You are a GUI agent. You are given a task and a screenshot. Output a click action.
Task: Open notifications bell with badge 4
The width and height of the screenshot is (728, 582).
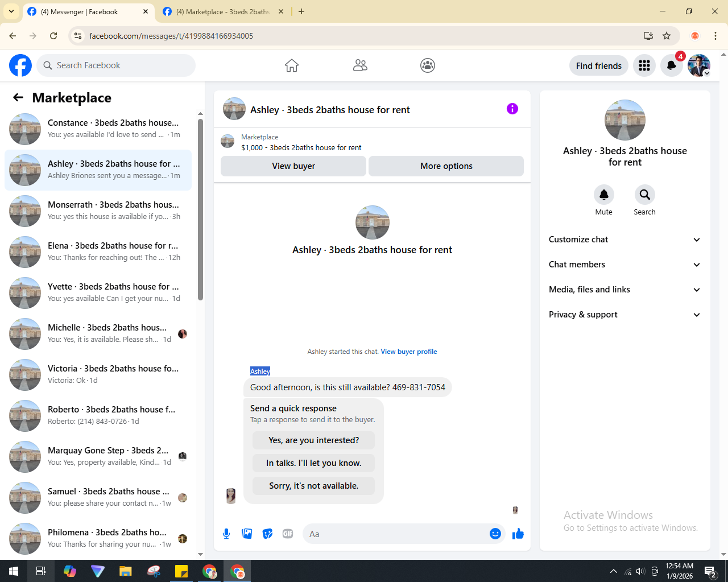coord(672,65)
